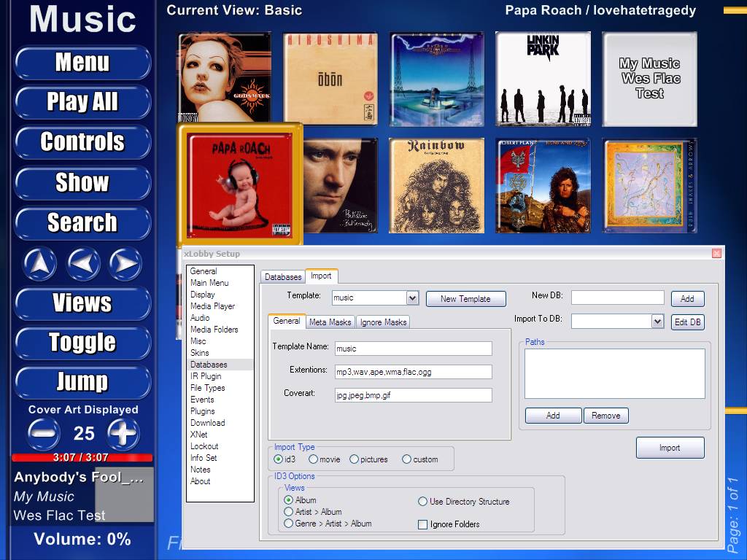
Task: Click the Play All button
Action: click(x=82, y=102)
